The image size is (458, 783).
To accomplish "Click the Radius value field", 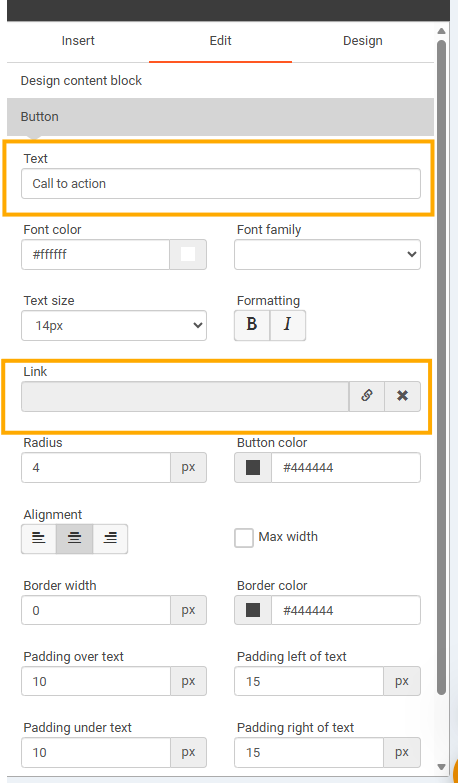I will tap(96, 467).
